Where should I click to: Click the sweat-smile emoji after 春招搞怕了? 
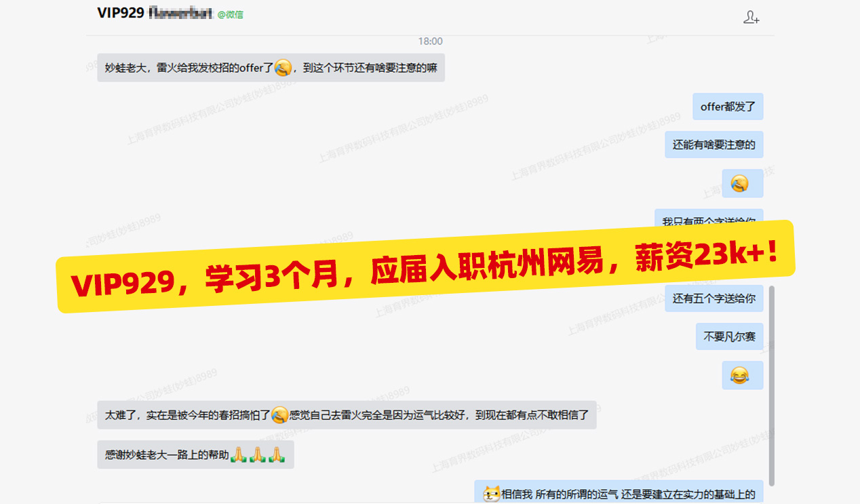pos(280,414)
